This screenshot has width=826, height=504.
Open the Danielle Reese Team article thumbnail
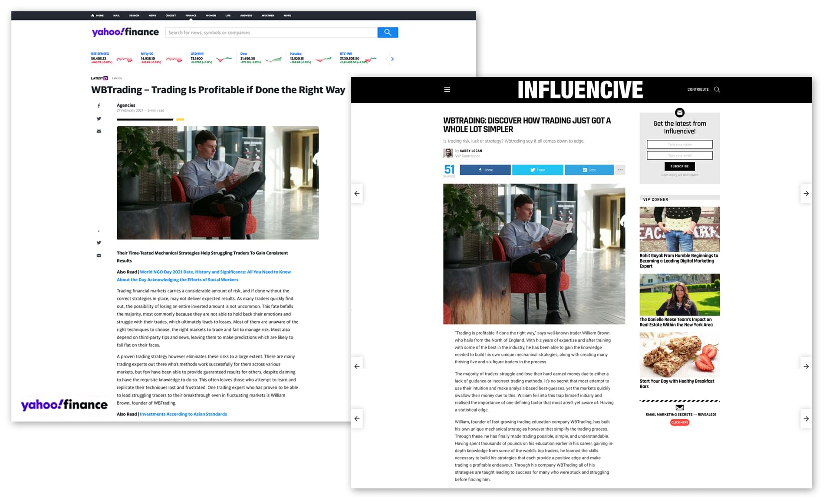(x=680, y=295)
